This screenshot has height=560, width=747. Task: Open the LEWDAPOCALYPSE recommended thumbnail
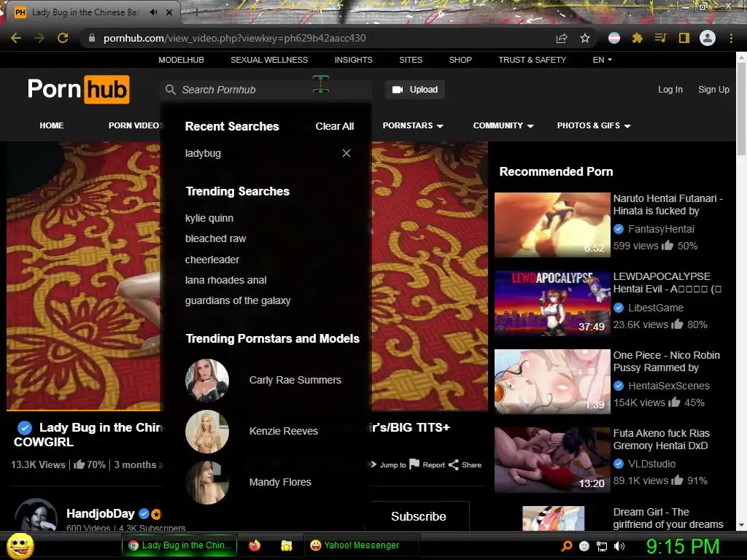click(552, 303)
